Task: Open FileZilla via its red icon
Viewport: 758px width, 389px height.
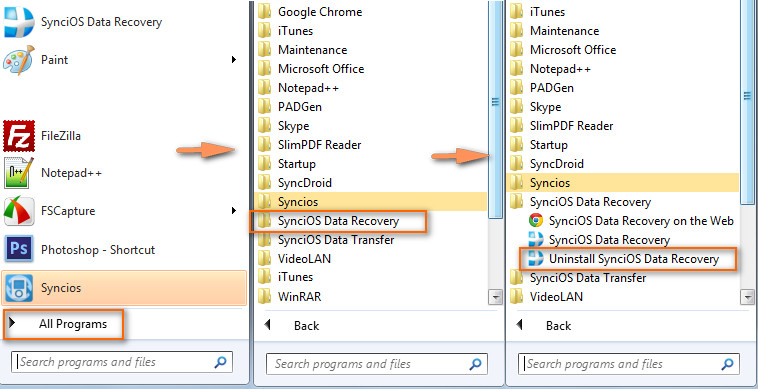Action: pos(19,136)
